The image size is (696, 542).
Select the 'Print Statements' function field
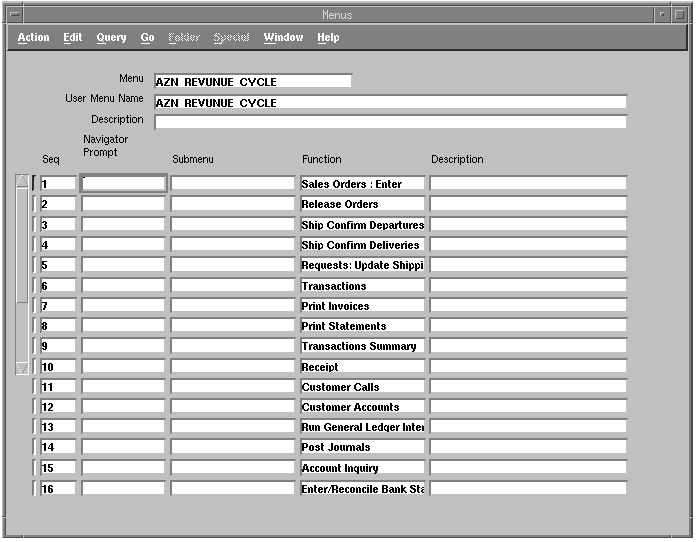point(363,325)
